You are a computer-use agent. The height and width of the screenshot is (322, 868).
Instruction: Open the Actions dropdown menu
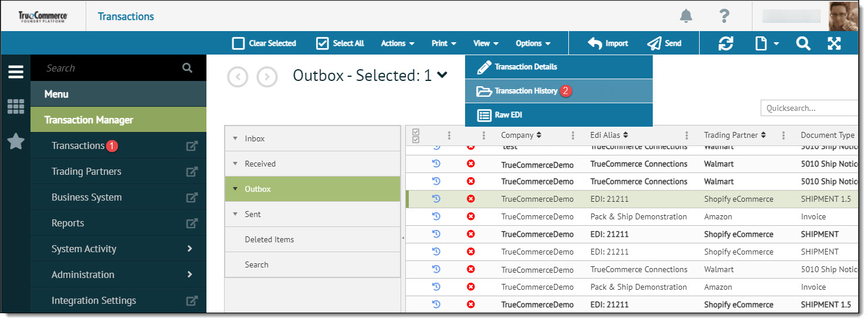(x=398, y=43)
